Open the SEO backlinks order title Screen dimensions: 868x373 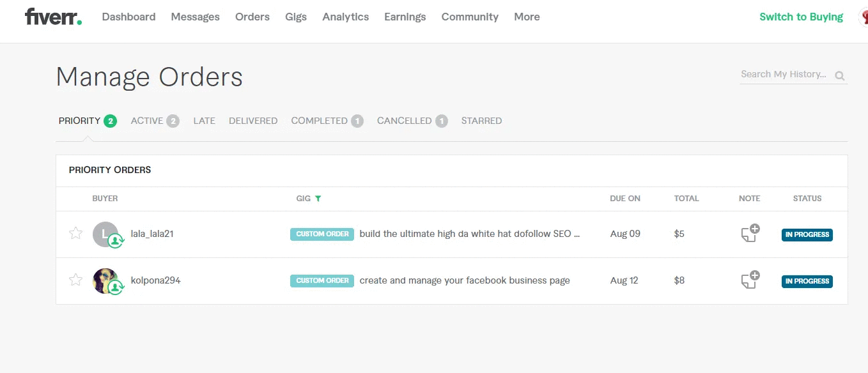coord(469,234)
